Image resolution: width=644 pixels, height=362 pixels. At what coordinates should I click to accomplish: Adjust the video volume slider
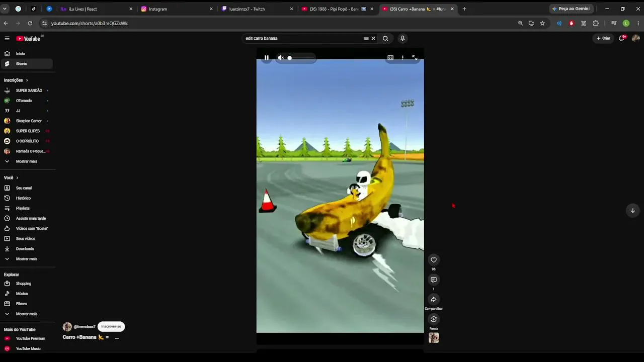tap(301, 58)
